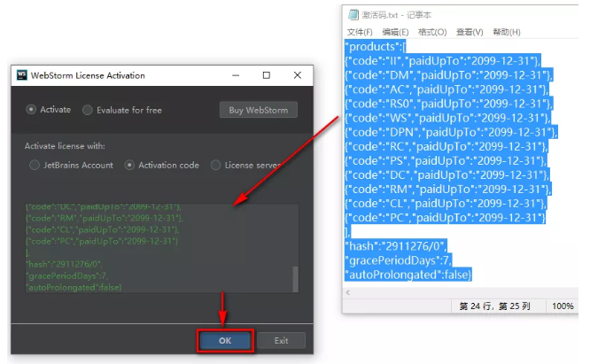Viewport: 590px width, 364px height.
Task: Open the 帮助(H) menu in Notepad
Action: 507,33
